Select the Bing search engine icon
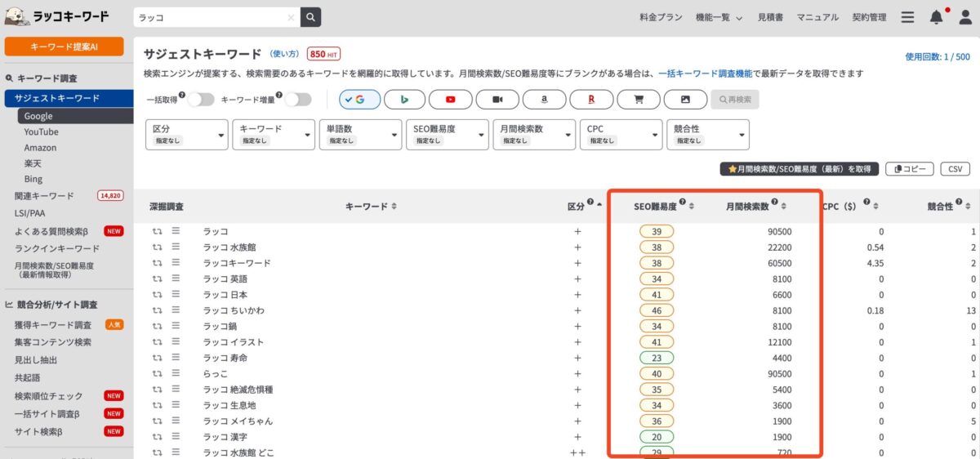This screenshot has width=980, height=459. point(404,100)
